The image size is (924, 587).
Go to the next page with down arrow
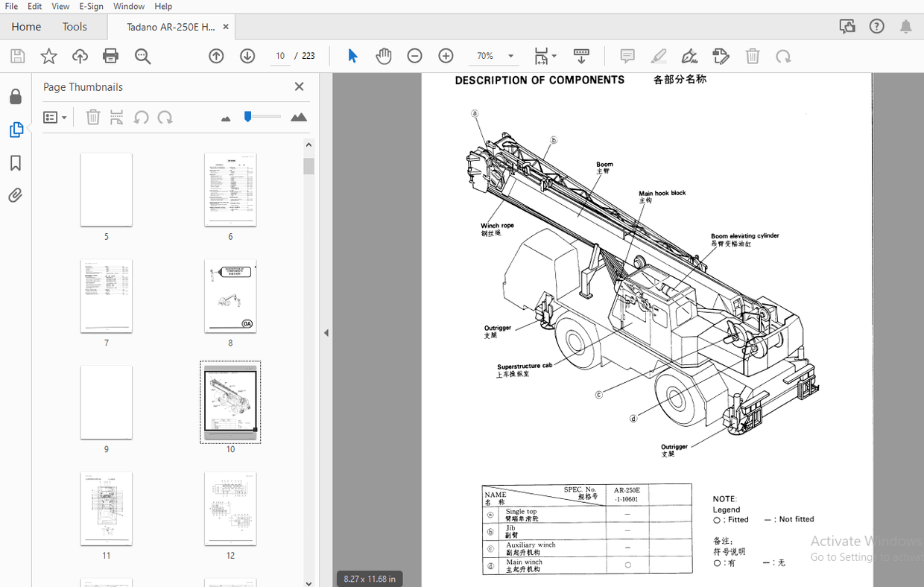click(247, 56)
